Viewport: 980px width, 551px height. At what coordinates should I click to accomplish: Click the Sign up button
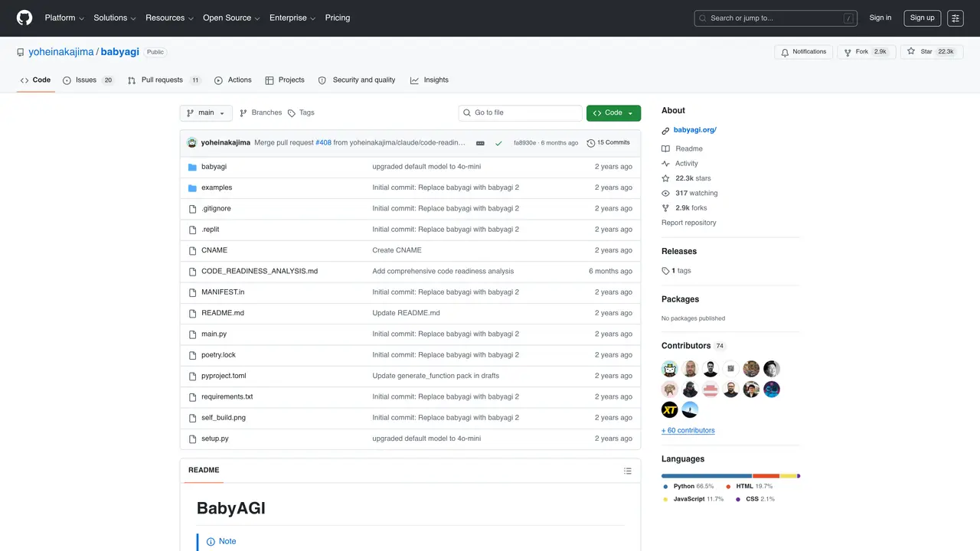[922, 18]
